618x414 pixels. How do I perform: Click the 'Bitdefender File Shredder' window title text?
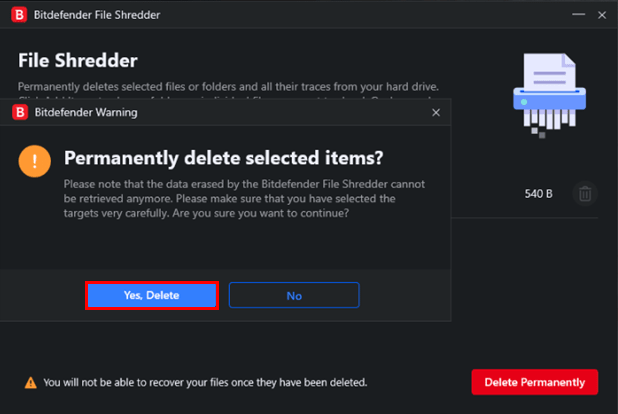click(x=97, y=15)
